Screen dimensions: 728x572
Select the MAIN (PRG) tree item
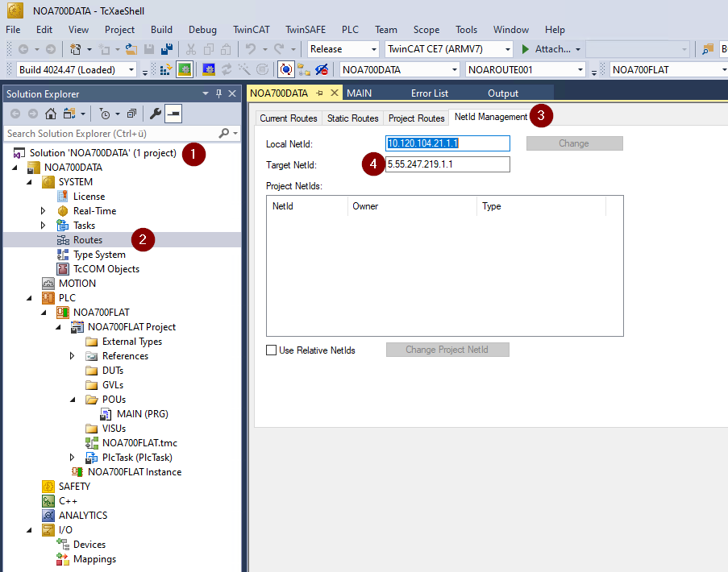click(142, 414)
